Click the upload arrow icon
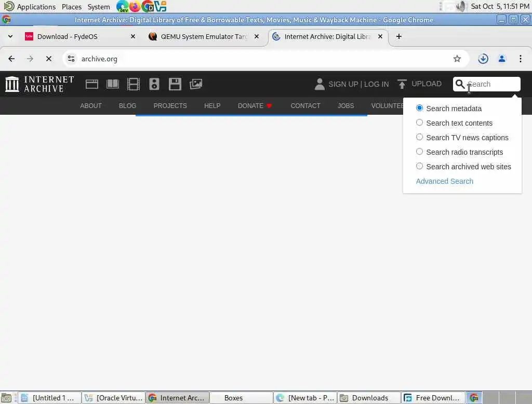Screen dimensions: 532x404 pyautogui.click(x=402, y=84)
